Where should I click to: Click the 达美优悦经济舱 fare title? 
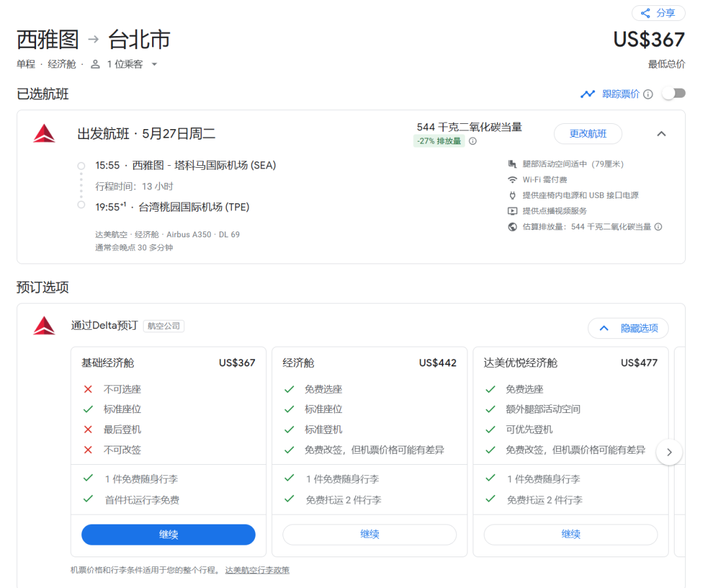point(521,363)
